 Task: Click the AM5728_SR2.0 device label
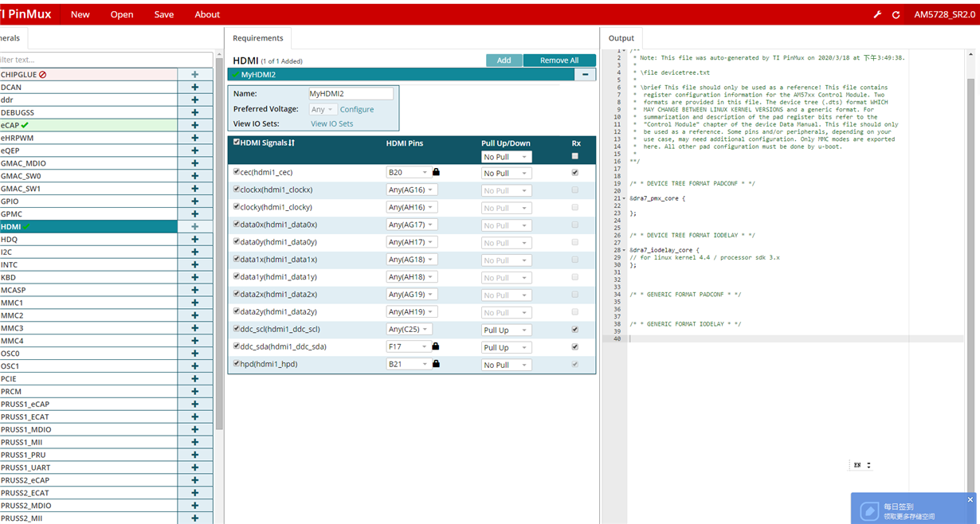click(944, 14)
